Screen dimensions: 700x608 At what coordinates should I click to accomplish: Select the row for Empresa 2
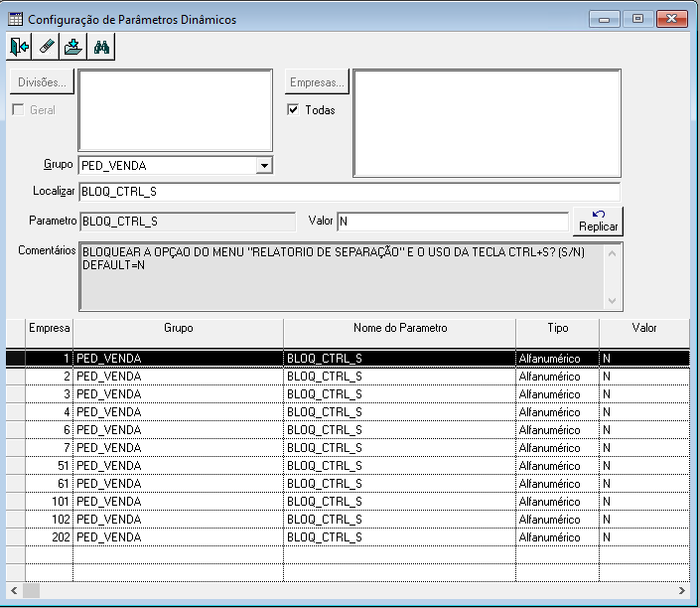pyautogui.click(x=348, y=377)
